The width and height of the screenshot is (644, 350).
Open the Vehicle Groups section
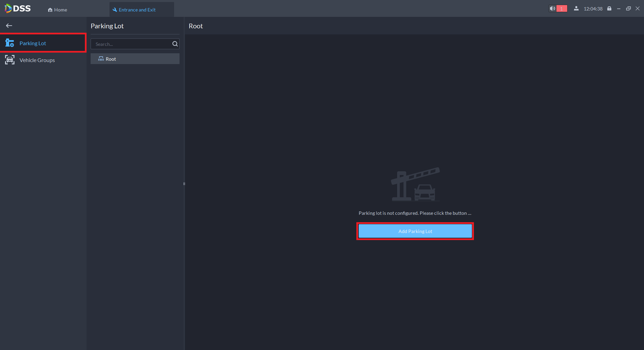tap(43, 60)
